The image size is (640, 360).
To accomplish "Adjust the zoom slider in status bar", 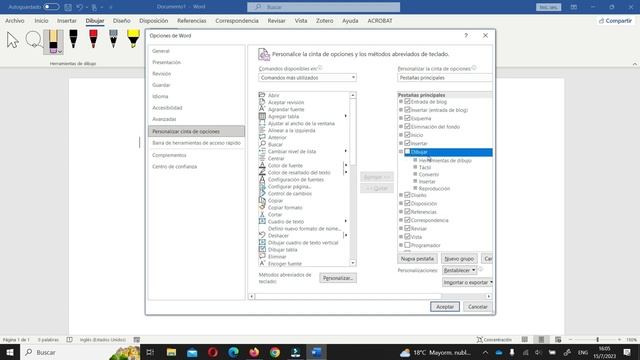I will [x=597, y=340].
